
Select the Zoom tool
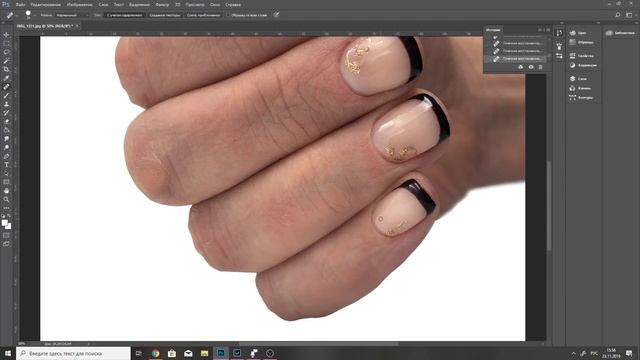pyautogui.click(x=6, y=200)
